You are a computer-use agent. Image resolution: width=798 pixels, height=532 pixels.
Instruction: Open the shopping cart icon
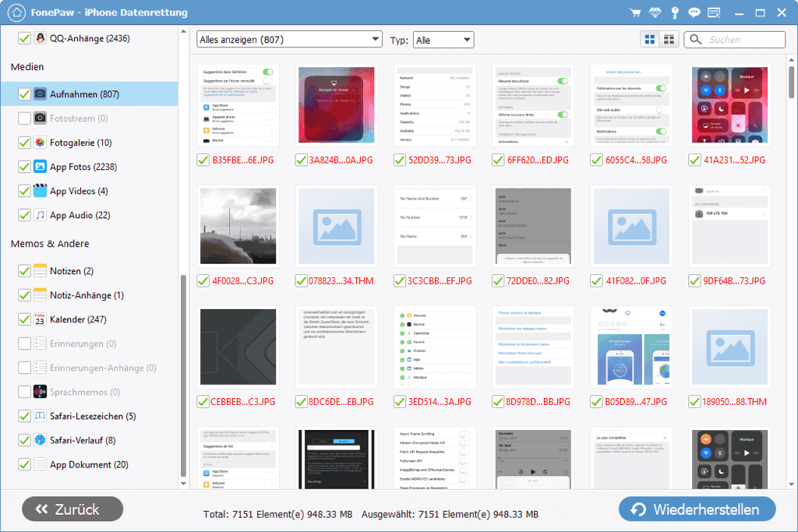(634, 12)
